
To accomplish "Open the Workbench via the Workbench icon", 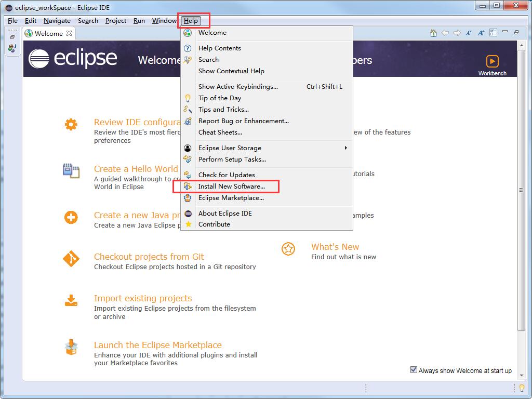I will pyautogui.click(x=491, y=61).
